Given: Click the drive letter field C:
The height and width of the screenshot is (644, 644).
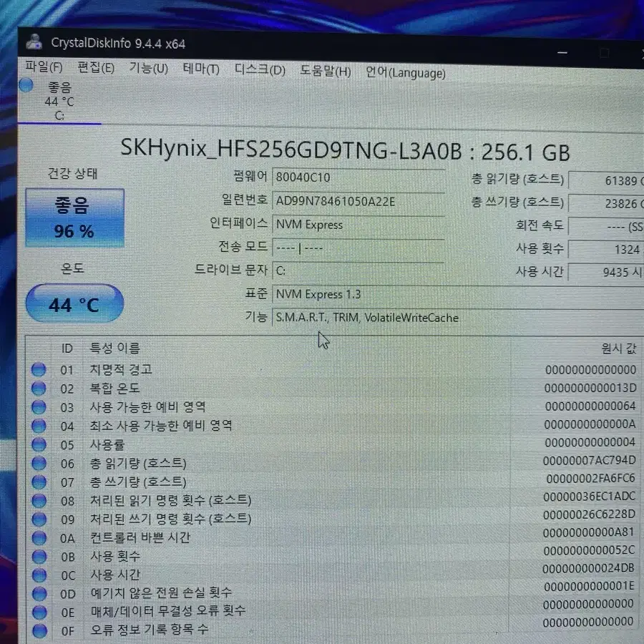Looking at the screenshot, I should 358,270.
